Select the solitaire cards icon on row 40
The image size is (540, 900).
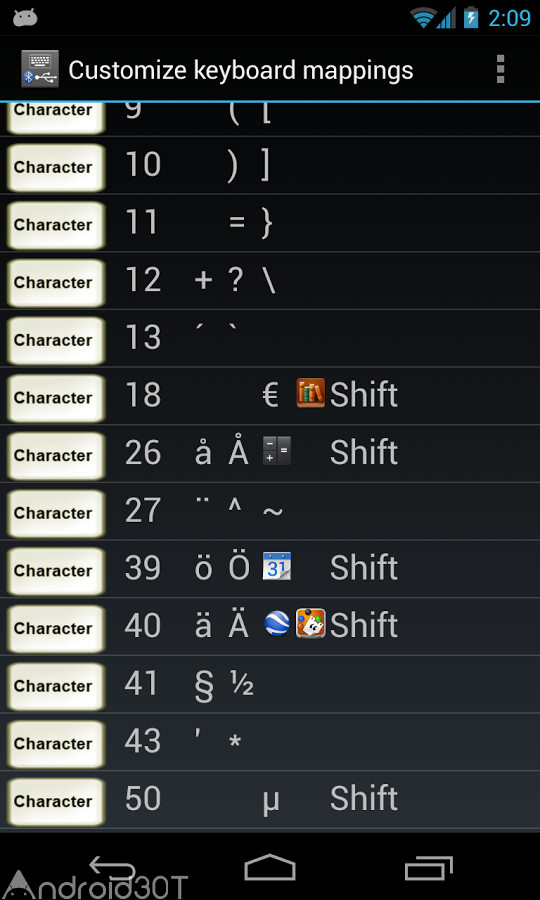coord(310,623)
